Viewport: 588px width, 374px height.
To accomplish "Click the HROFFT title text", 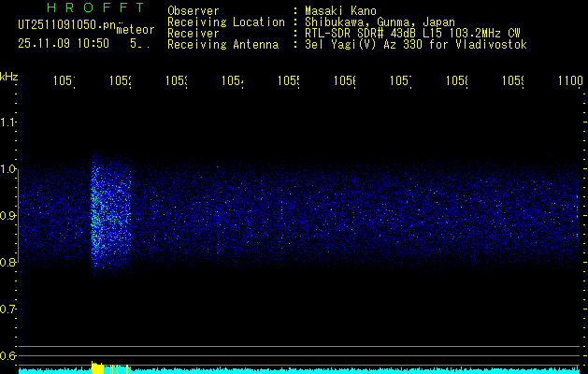I will coord(96,7).
